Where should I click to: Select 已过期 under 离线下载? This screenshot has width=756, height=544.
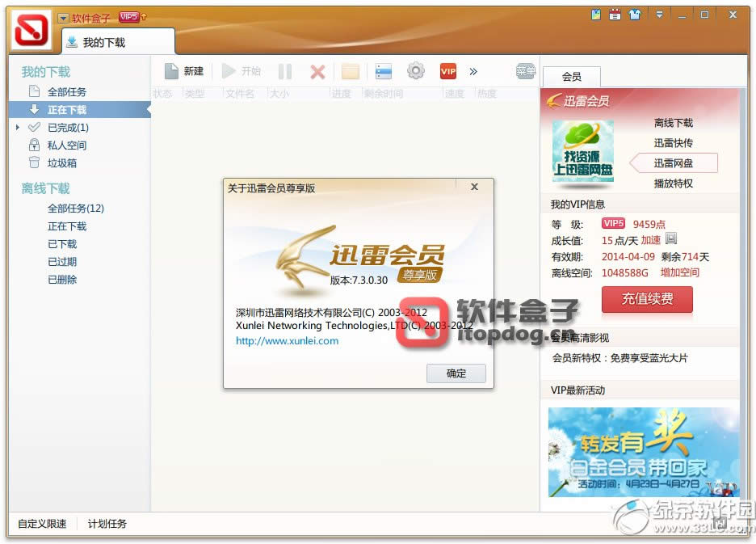click(62, 262)
